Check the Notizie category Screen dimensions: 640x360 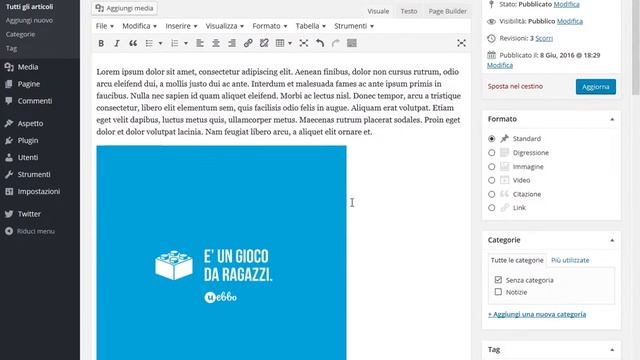[x=498, y=292]
